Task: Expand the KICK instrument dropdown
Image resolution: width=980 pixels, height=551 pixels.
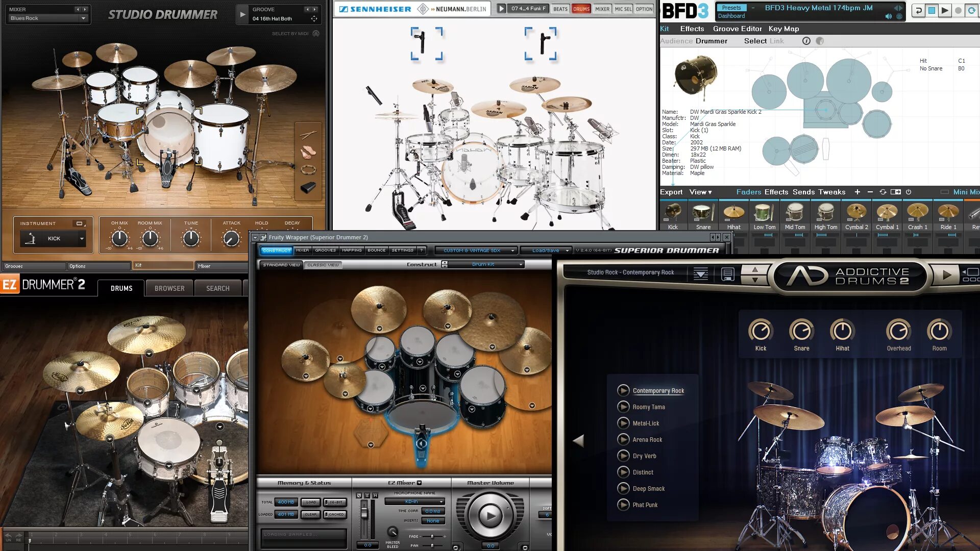Action: [x=82, y=239]
